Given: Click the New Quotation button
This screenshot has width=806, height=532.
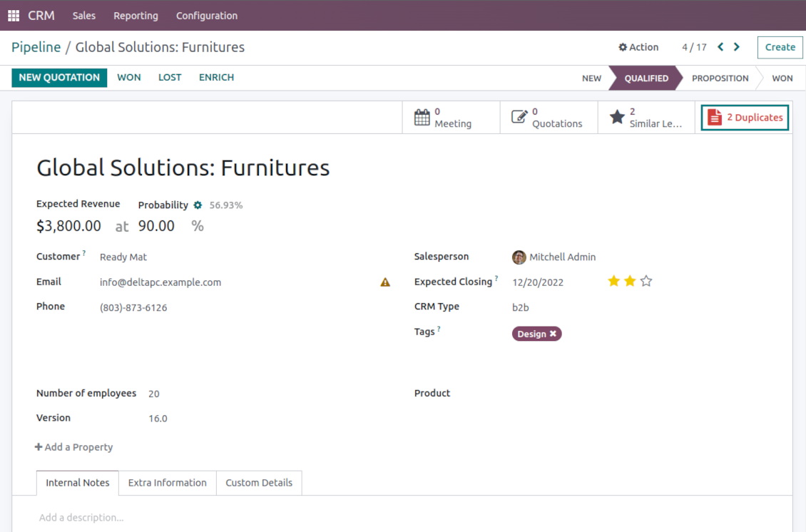Looking at the screenshot, I should 59,78.
